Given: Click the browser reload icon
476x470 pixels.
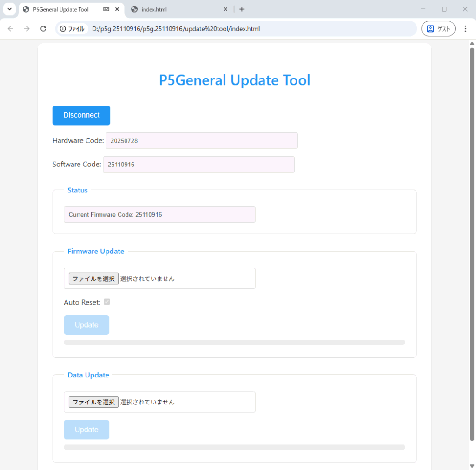Looking at the screenshot, I should click(x=43, y=29).
